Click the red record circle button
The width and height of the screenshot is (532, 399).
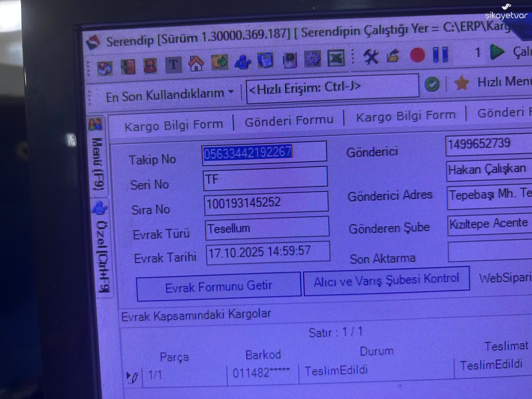point(417,55)
